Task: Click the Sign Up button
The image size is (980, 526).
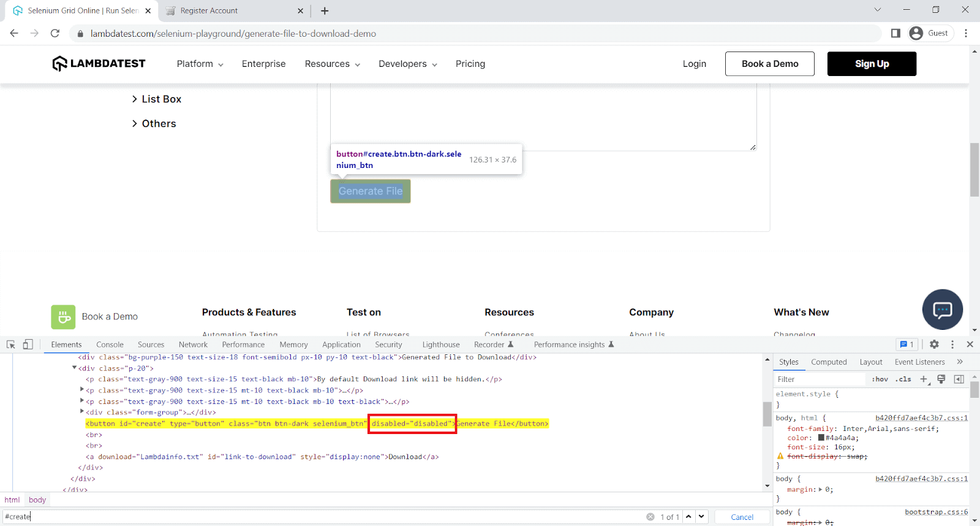Action: tap(872, 64)
